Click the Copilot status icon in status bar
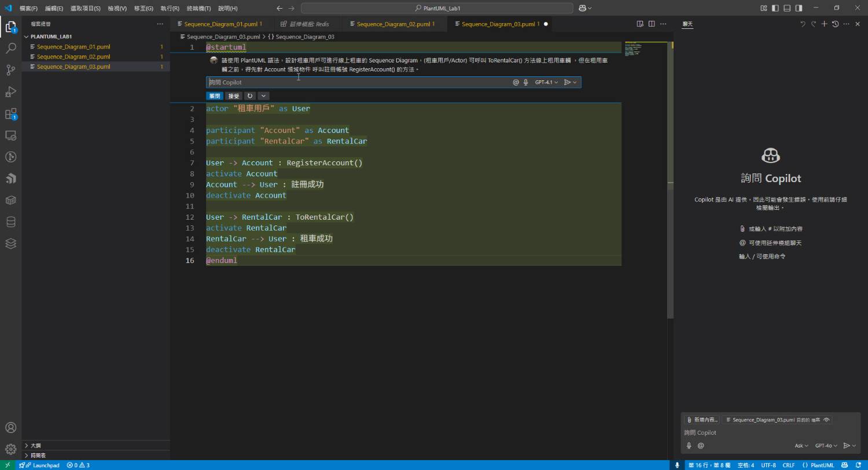This screenshot has height=470, width=868. [x=844, y=465]
